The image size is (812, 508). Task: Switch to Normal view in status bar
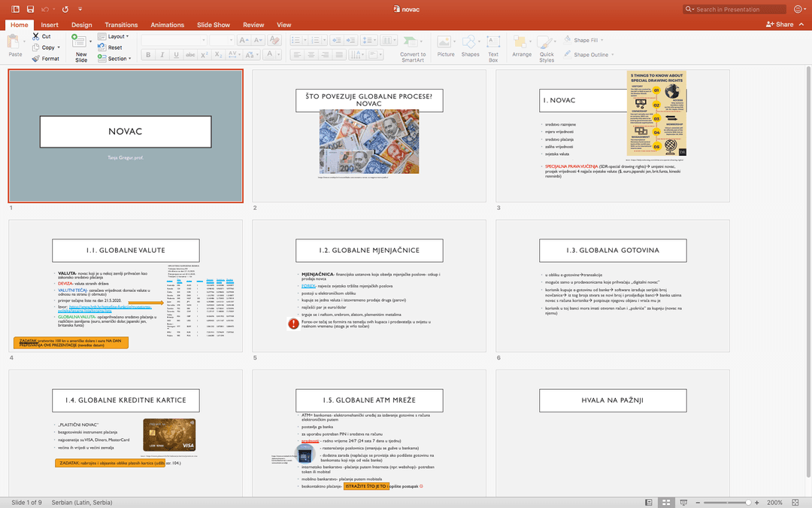tap(648, 502)
